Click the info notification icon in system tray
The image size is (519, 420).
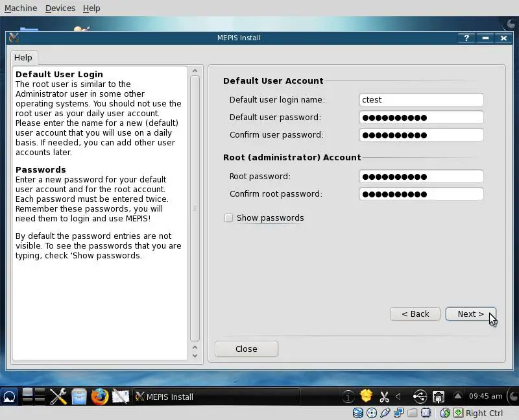pyautogui.click(x=348, y=397)
